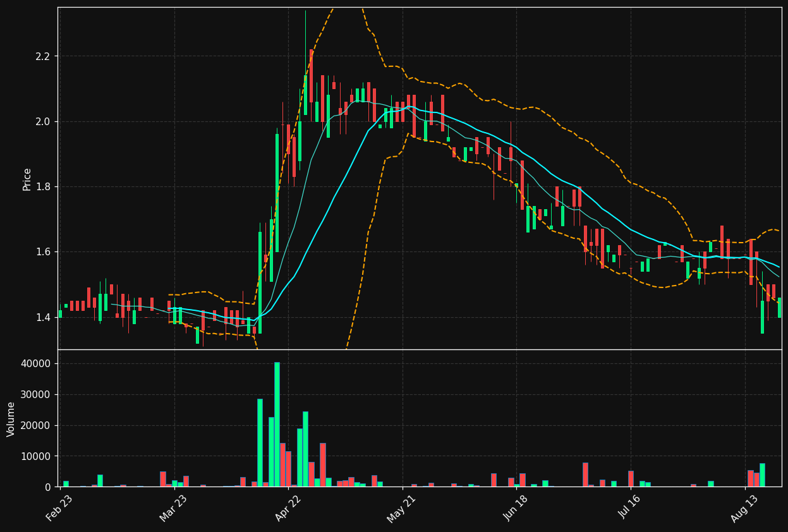This screenshot has height=532, width=788.
Task: Click the 40000 volume tick label
Action: coord(37,364)
